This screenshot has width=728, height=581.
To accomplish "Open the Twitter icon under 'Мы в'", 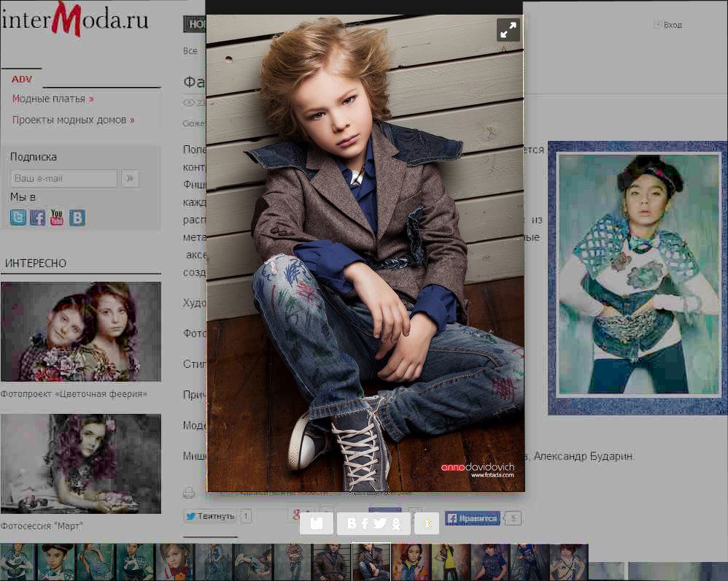I will 18,218.
